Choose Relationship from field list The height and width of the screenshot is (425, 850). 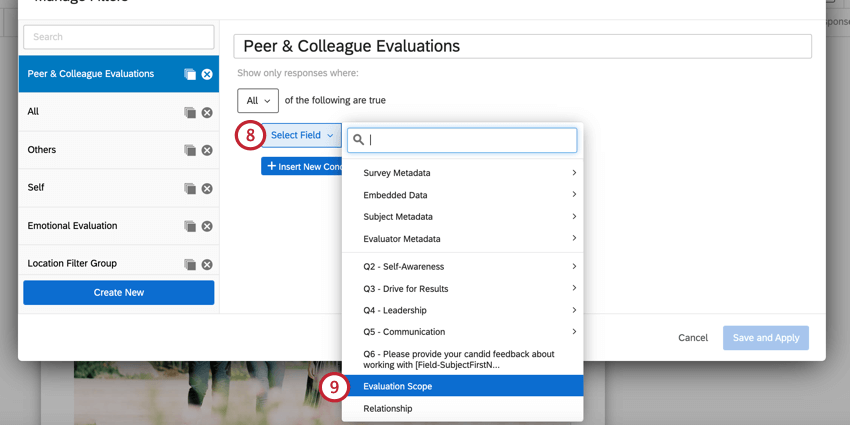click(462, 408)
